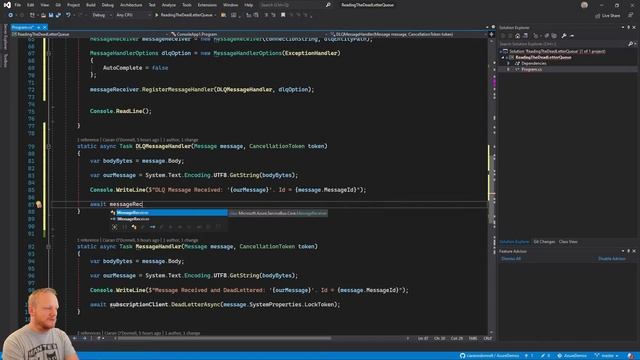The height and width of the screenshot is (360, 640).
Task: Click the Home icon in Solution Explorer
Action: 518,36
